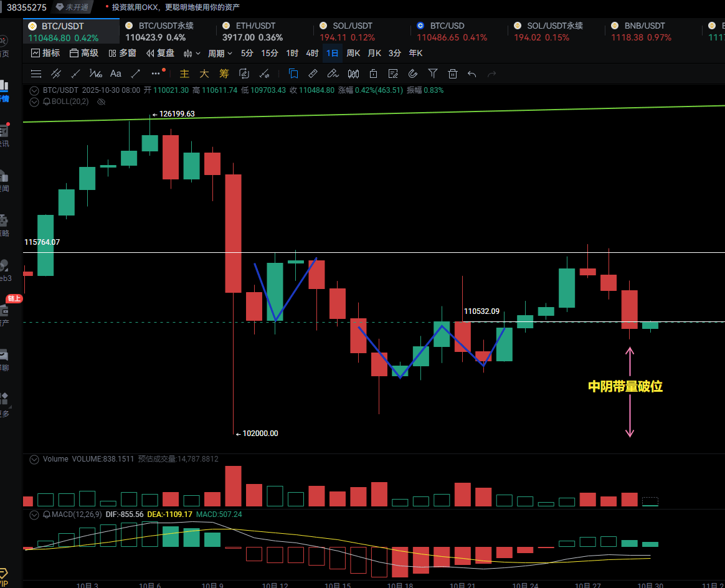
Task: Click the filter funnel icon
Action: tap(433, 73)
